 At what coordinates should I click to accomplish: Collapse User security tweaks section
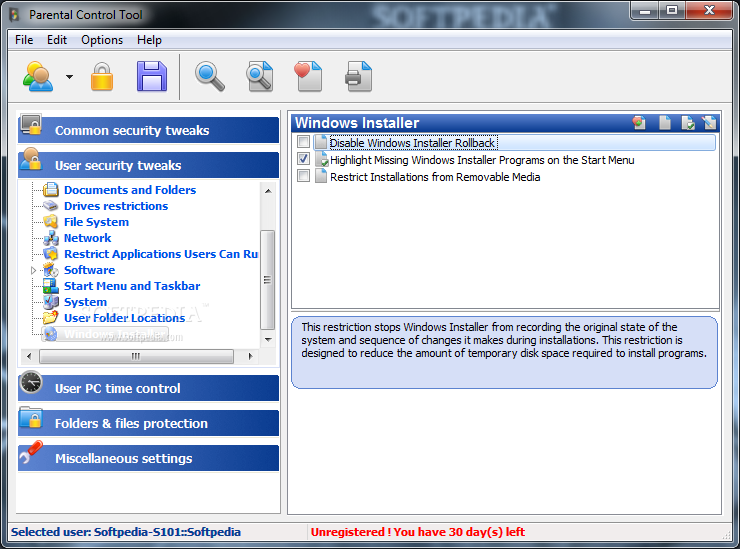149,165
